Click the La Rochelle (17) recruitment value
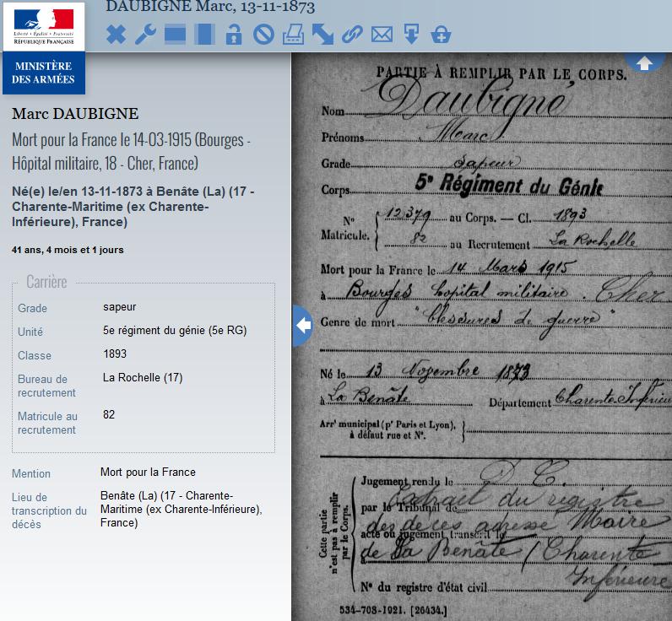672x621 pixels. pos(143,377)
